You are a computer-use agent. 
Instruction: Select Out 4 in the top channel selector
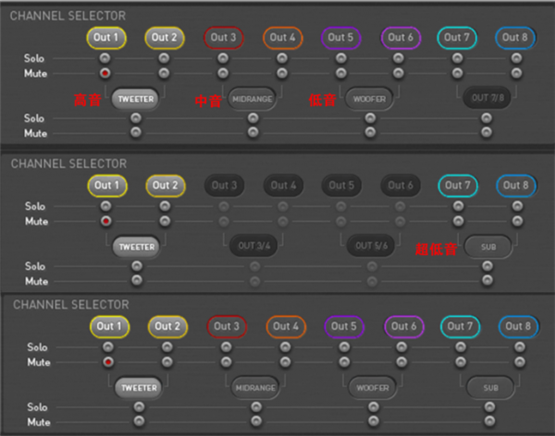(282, 38)
